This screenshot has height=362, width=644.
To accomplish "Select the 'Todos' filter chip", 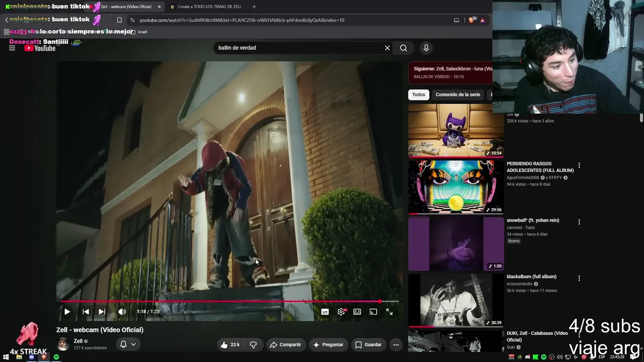I will (x=419, y=95).
